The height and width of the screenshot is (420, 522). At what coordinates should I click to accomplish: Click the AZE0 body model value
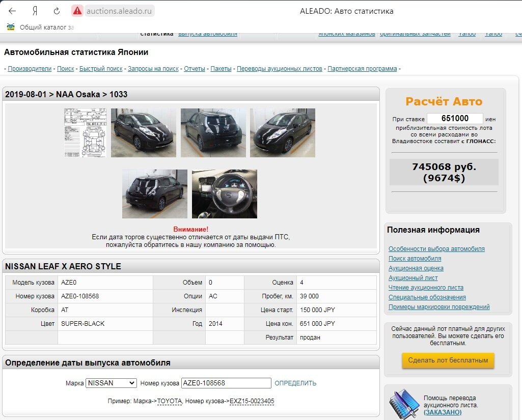click(x=69, y=283)
